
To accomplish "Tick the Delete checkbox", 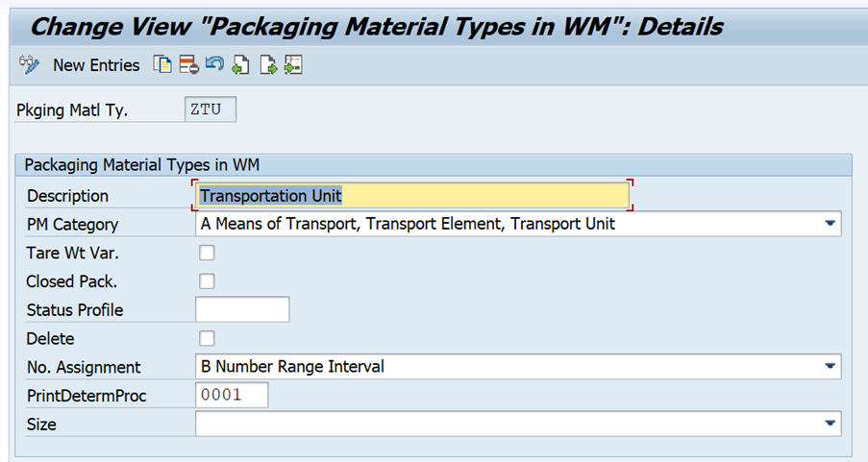I will (x=207, y=338).
